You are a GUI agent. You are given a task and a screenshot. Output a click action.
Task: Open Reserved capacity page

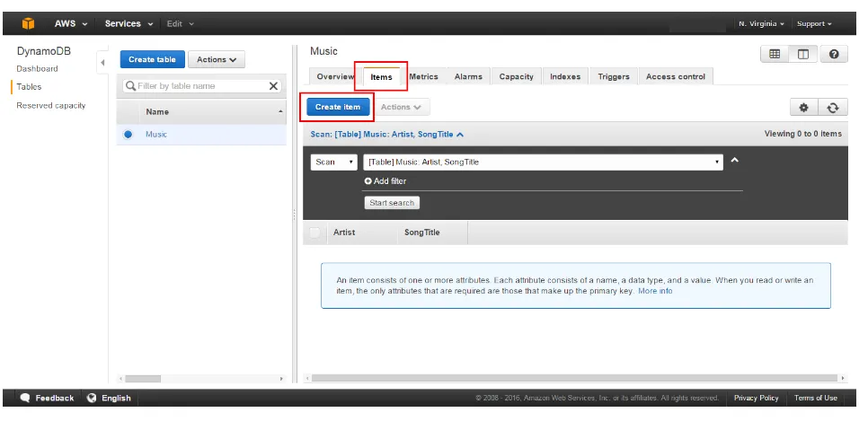(51, 106)
